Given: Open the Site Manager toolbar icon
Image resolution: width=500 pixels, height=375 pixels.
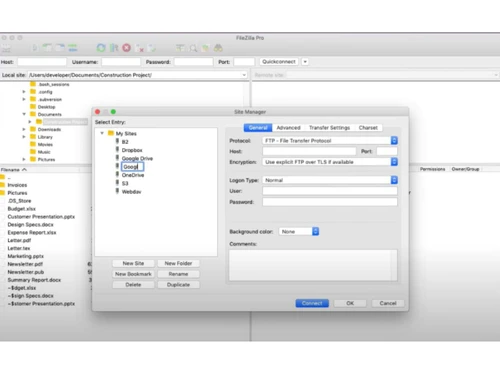Looking at the screenshot, I should pos(6,49).
